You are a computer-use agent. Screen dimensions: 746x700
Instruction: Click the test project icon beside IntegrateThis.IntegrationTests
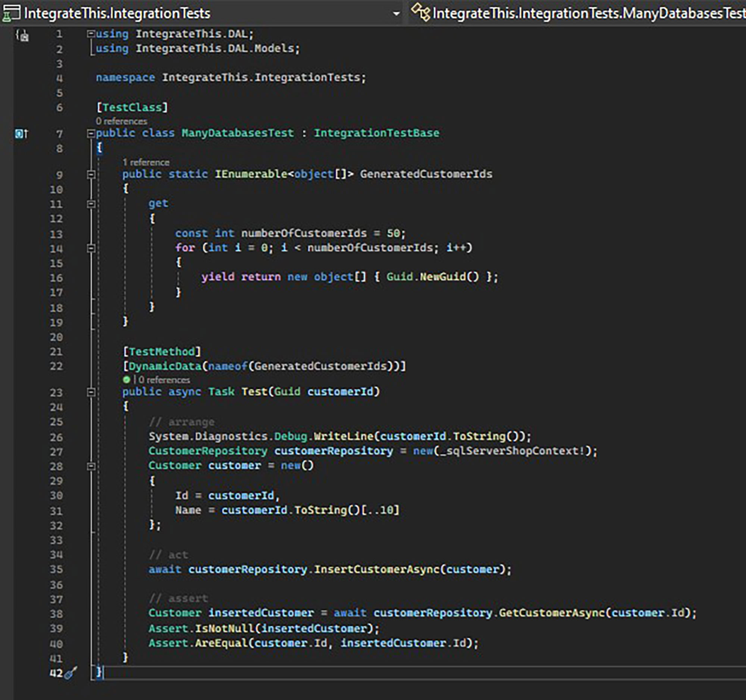tap(11, 14)
